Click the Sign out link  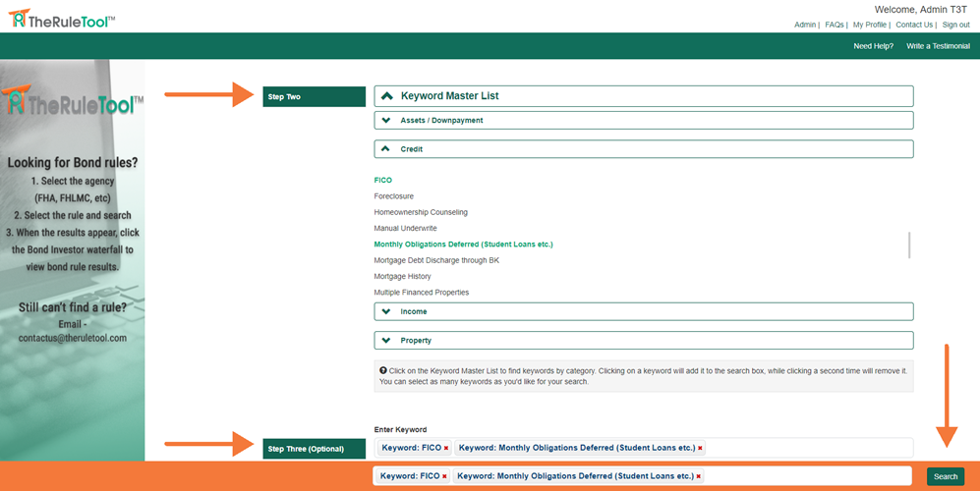tap(955, 25)
